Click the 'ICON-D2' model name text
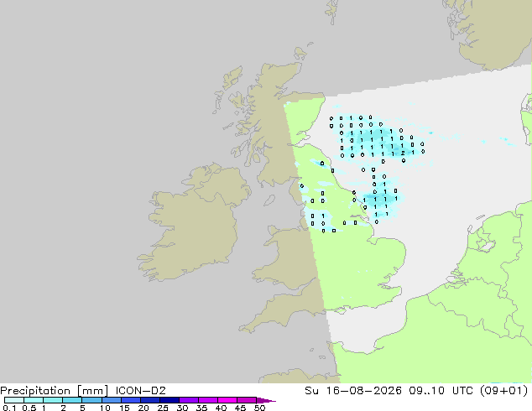 coord(140,391)
